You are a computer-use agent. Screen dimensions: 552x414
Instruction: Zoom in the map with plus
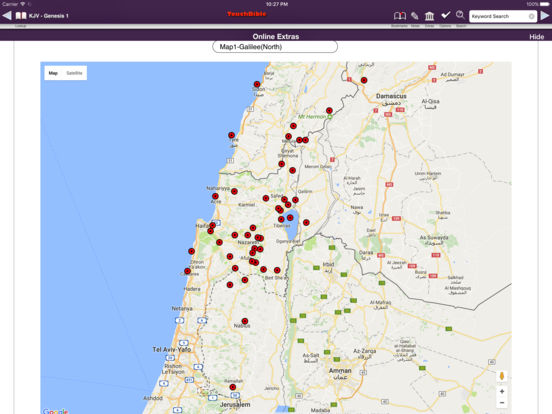502,391
